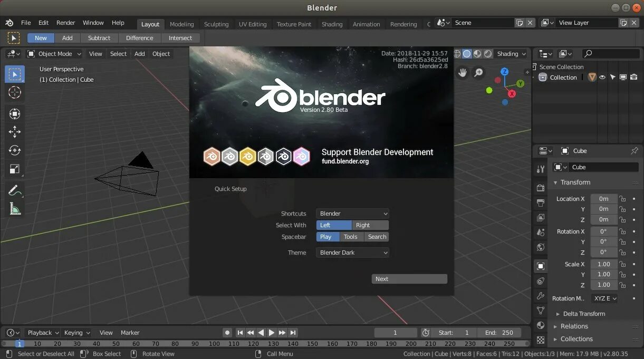This screenshot has height=359, width=644.
Task: Enable wireframe viewport shading
Action: [457, 54]
